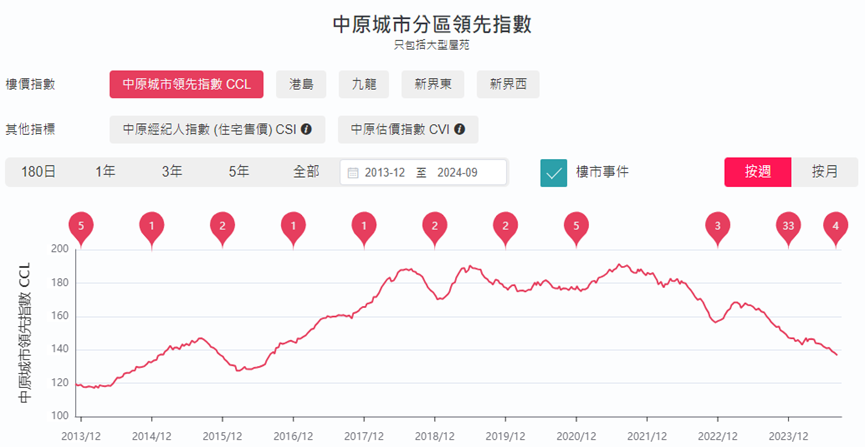Click the info icon beside CVI
Image resolution: width=865 pixels, height=447 pixels.
tap(460, 129)
